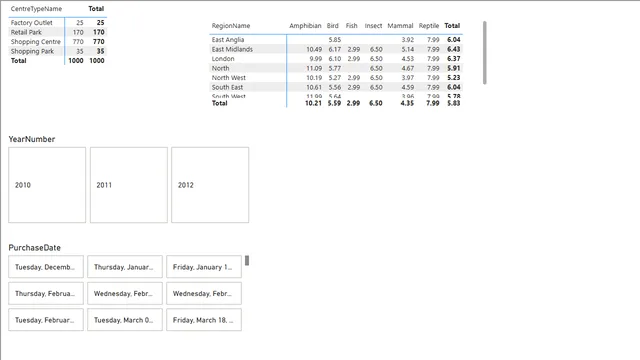Screen dimensions: 640x360
Task: Click the YearNumber slicer title
Action: (32, 139)
